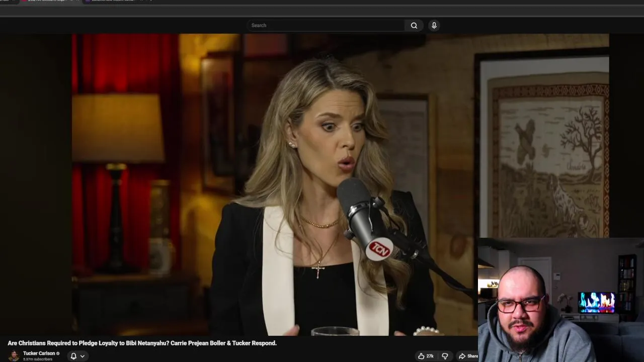The image size is (644, 362).
Task: Click the main video player to pause
Action: pos(274,185)
